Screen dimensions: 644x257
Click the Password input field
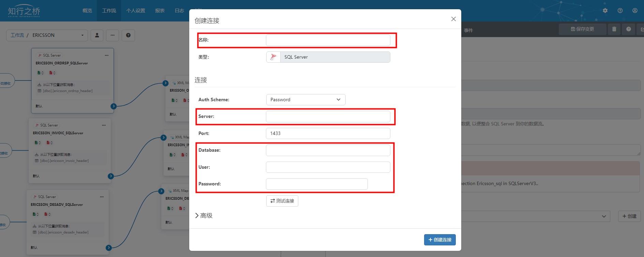coord(316,184)
